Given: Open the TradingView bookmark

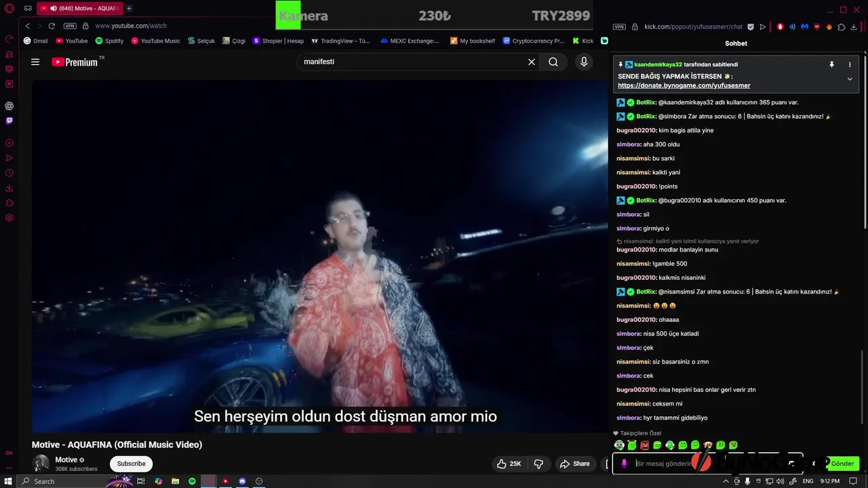Looking at the screenshot, I should coord(340,41).
